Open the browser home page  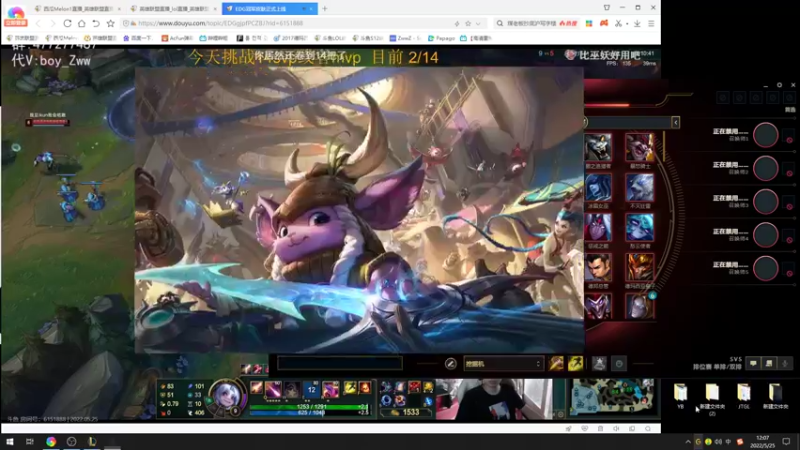point(82,23)
